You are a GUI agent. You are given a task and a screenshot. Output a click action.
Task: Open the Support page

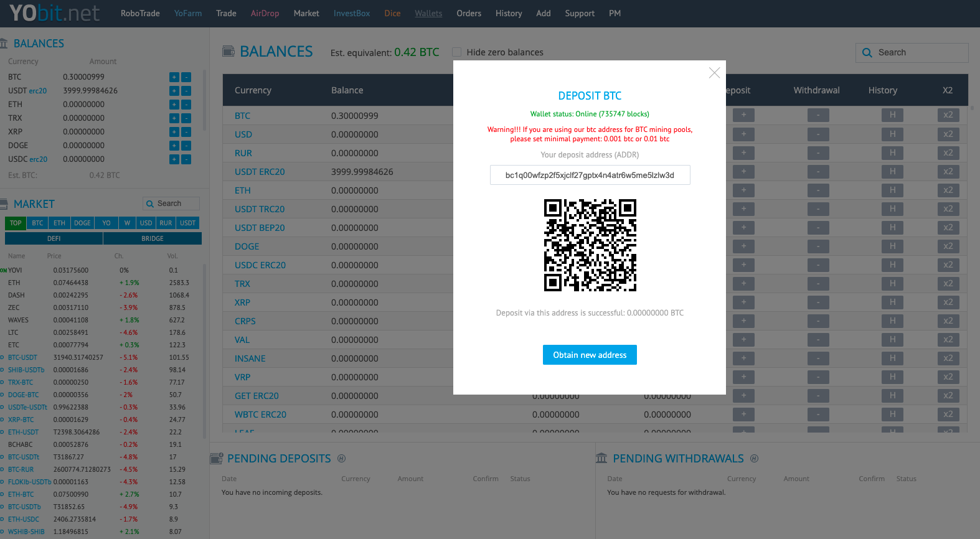(580, 13)
